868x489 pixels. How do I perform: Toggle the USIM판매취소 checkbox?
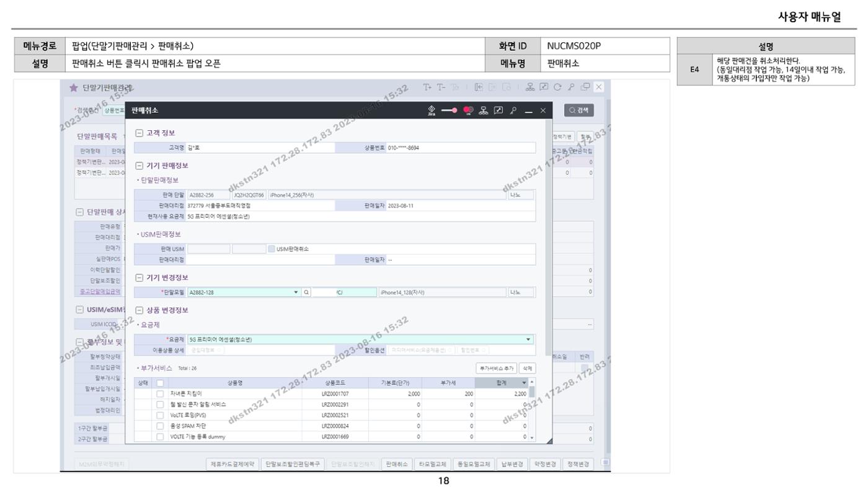click(271, 249)
